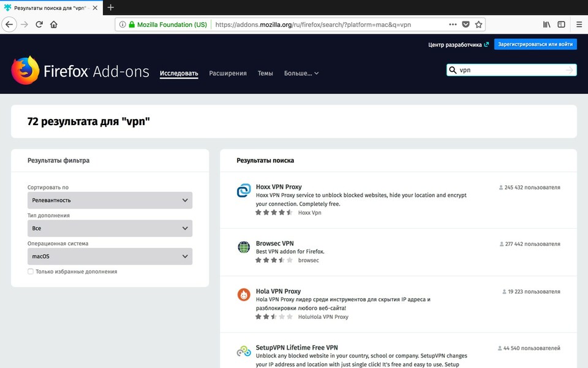This screenshot has width=588, height=368.
Task: Click the Hola VPN Proxy star rating
Action: (274, 317)
